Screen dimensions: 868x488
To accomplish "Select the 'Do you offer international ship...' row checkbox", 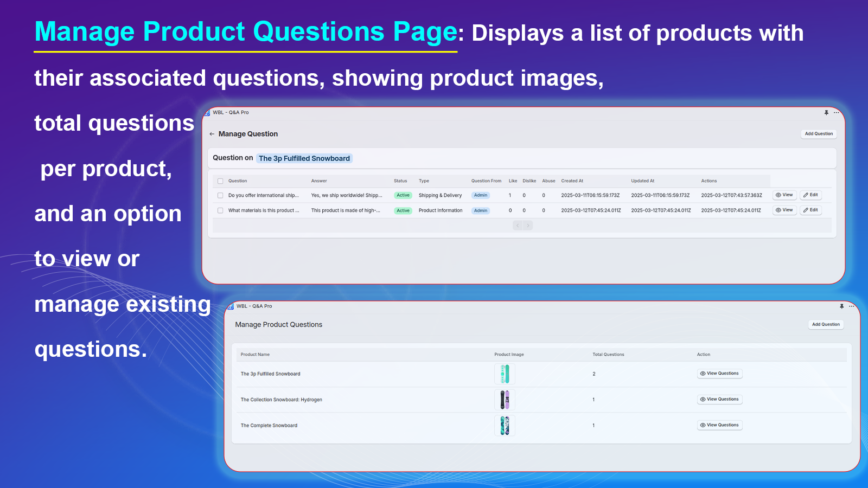I will coord(220,195).
